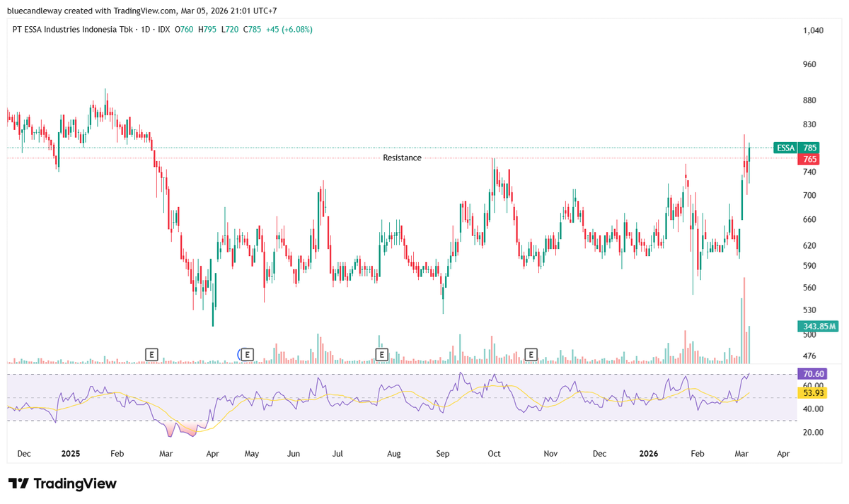The image size is (849, 504).
Task: Click the '1D' interval in the chart header
Action: [145, 30]
